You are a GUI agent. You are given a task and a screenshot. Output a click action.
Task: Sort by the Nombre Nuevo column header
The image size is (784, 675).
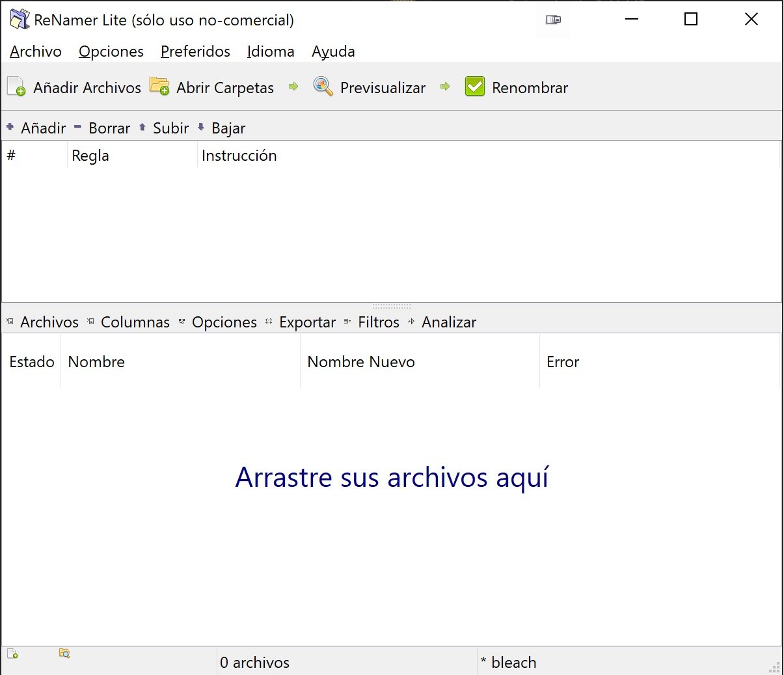(420, 362)
